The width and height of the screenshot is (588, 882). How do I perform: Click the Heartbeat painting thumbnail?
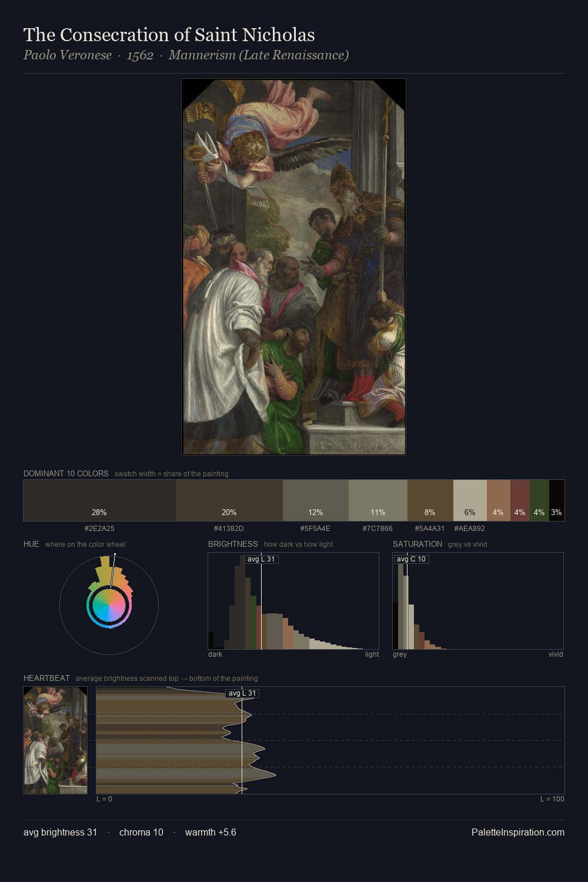pos(55,740)
